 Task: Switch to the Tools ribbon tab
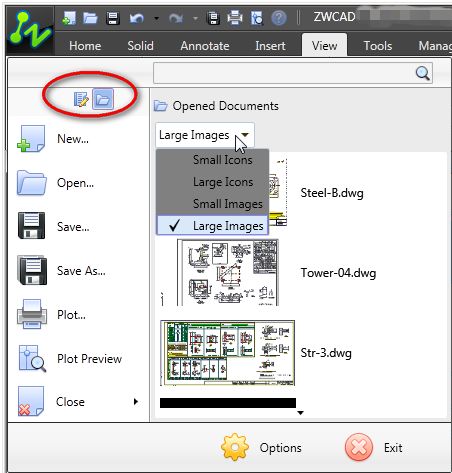click(378, 46)
